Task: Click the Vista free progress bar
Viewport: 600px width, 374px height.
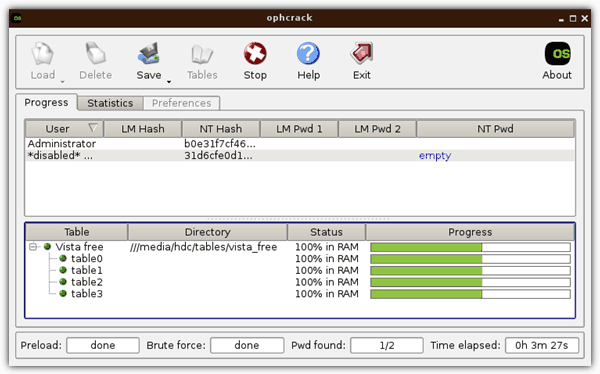Action: (x=470, y=247)
